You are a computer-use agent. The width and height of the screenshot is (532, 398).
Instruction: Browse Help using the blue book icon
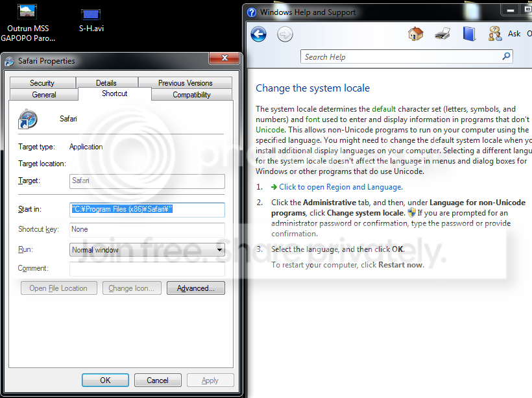point(469,34)
